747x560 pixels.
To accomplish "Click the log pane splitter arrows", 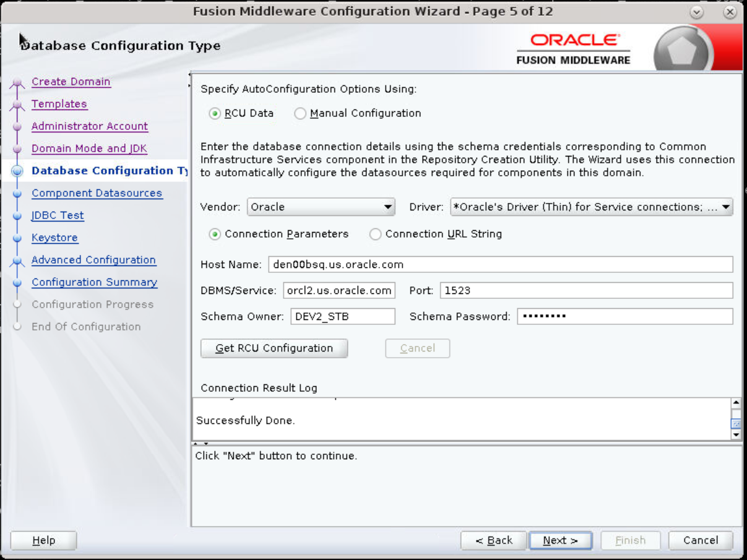I will [201, 444].
